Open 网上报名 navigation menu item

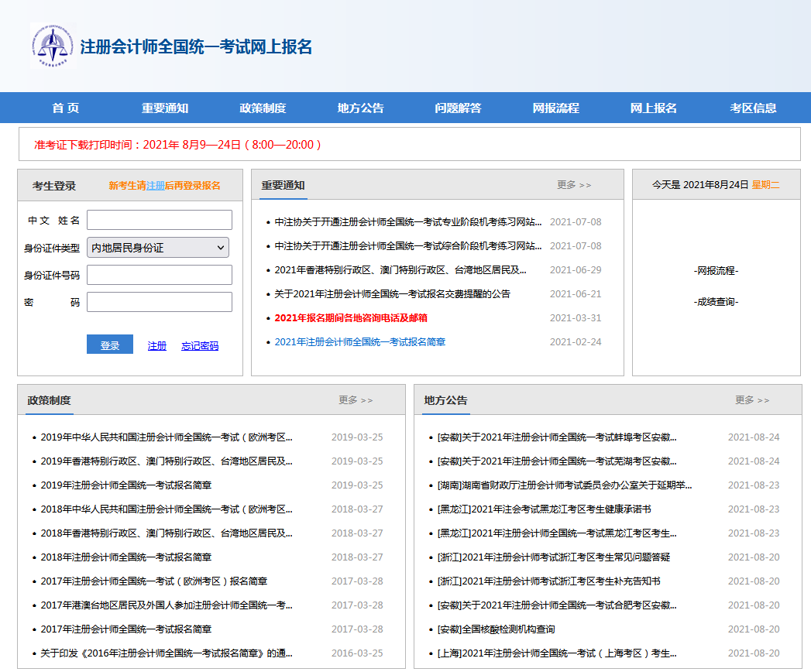pos(653,108)
